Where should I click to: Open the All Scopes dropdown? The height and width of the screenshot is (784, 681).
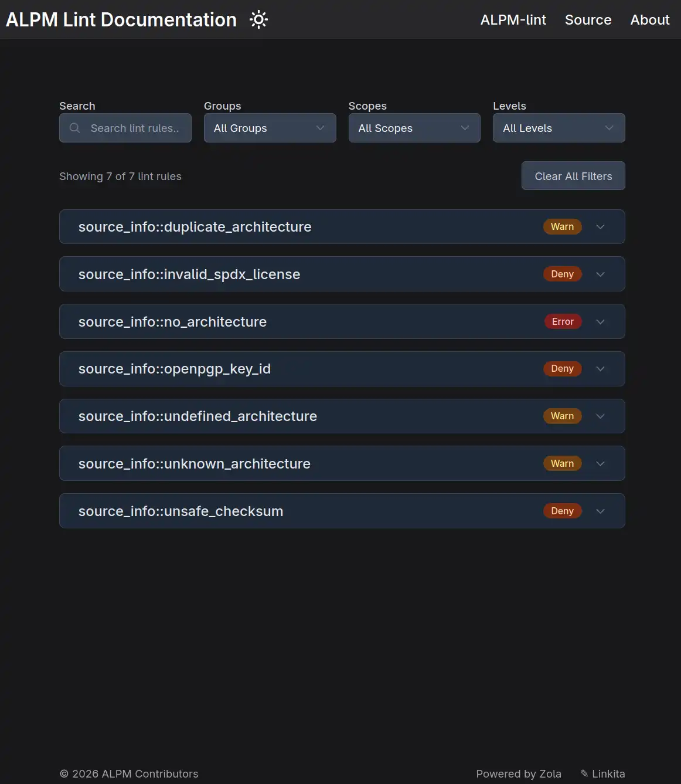click(414, 128)
